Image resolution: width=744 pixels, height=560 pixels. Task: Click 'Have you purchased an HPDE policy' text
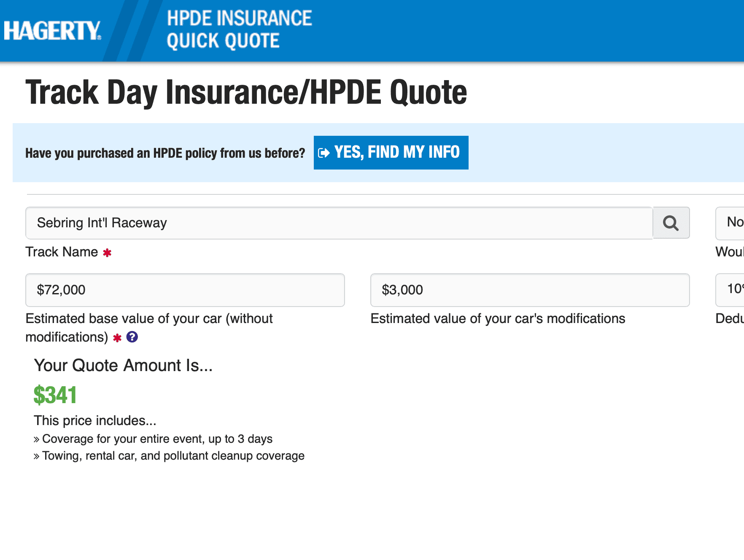click(165, 153)
